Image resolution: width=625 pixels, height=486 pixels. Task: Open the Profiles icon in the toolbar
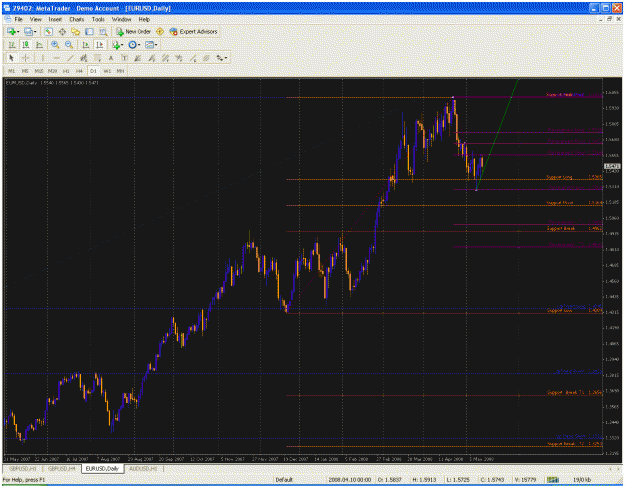[x=28, y=31]
